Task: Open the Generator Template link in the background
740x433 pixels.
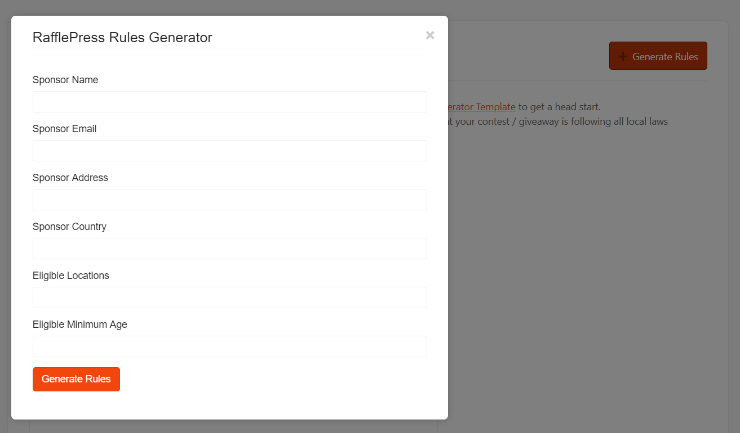Action: 481,107
